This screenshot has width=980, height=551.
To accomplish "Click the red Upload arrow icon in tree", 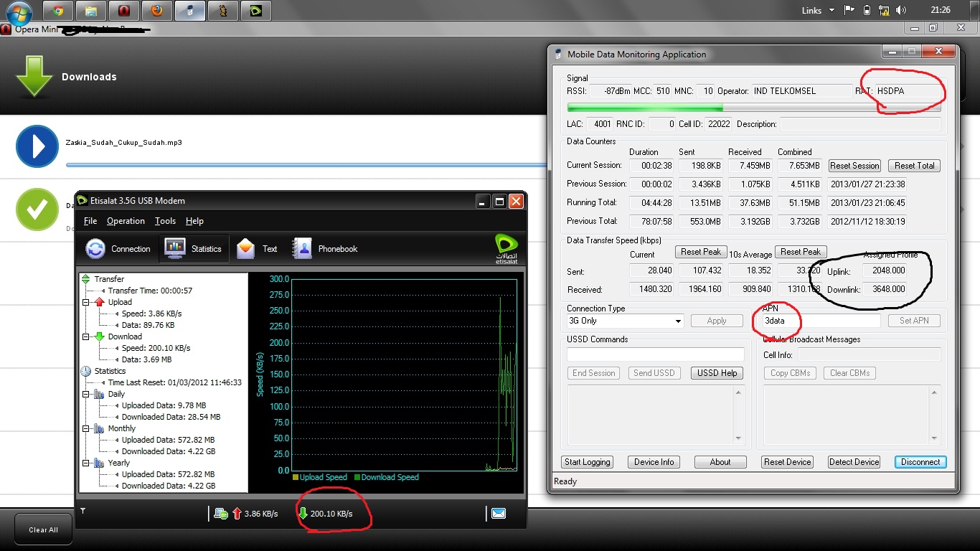I will 100,302.
